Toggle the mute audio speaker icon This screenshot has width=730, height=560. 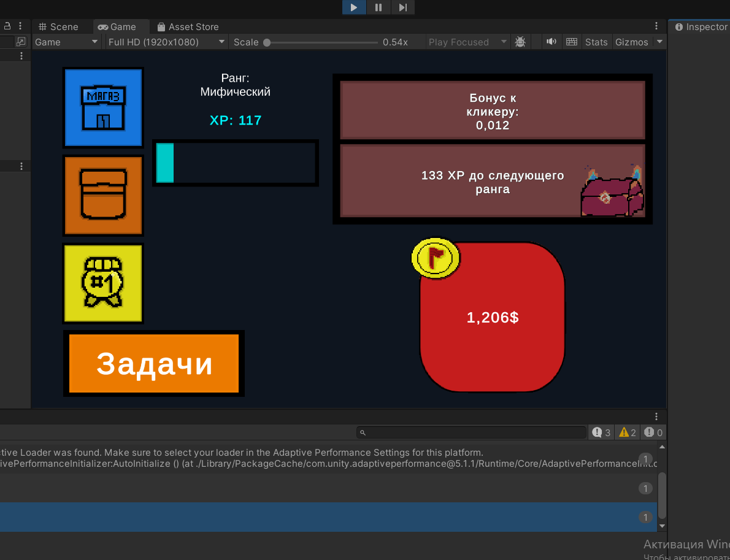pos(551,42)
